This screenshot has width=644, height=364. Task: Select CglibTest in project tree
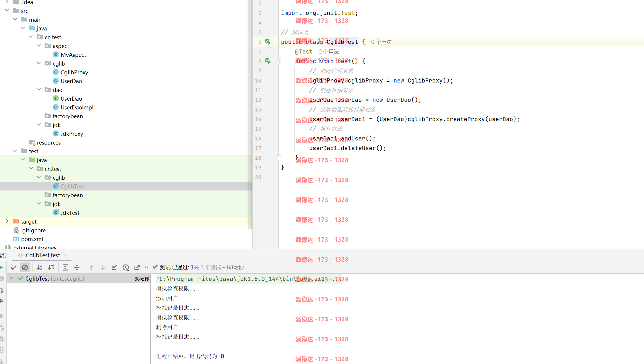69,186
